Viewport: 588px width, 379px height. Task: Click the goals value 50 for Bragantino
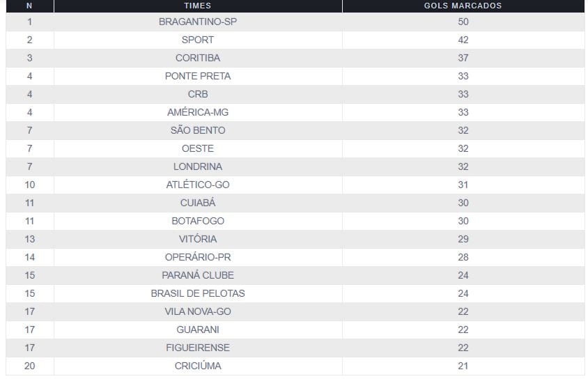463,22
